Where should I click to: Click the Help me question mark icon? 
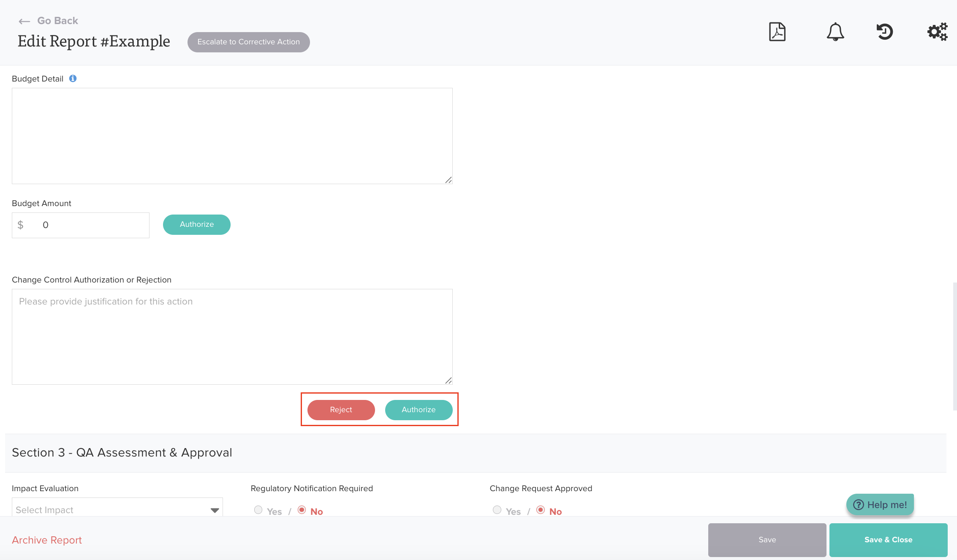point(858,505)
